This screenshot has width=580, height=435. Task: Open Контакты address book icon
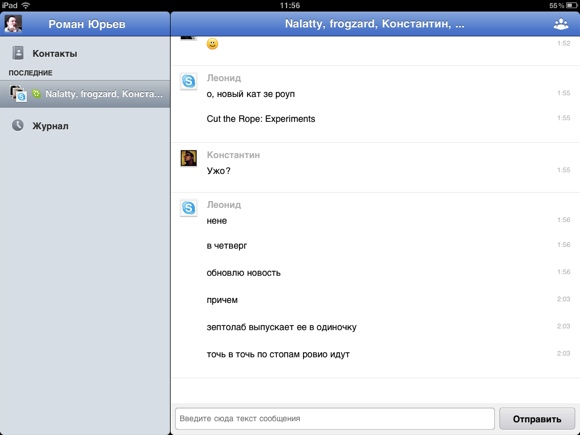coord(17,53)
